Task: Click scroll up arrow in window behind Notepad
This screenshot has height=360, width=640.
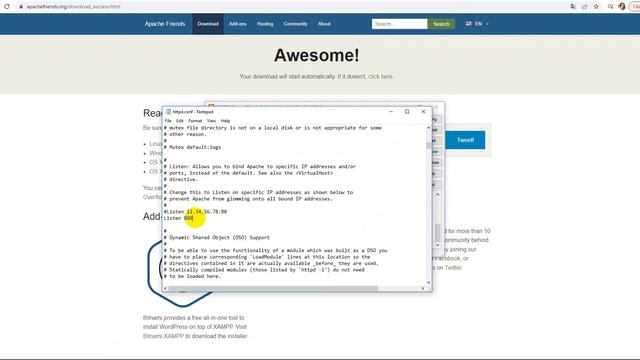Action: click(438, 195)
